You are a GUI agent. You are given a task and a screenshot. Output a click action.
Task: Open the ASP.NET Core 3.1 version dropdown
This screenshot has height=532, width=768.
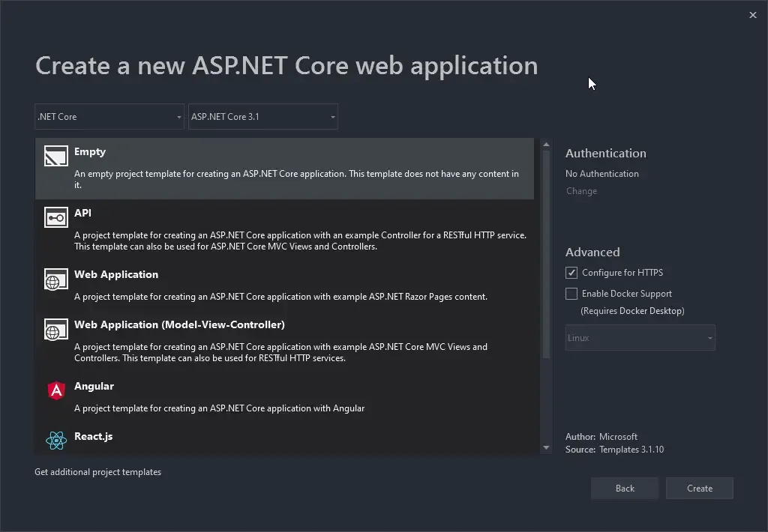tap(263, 116)
